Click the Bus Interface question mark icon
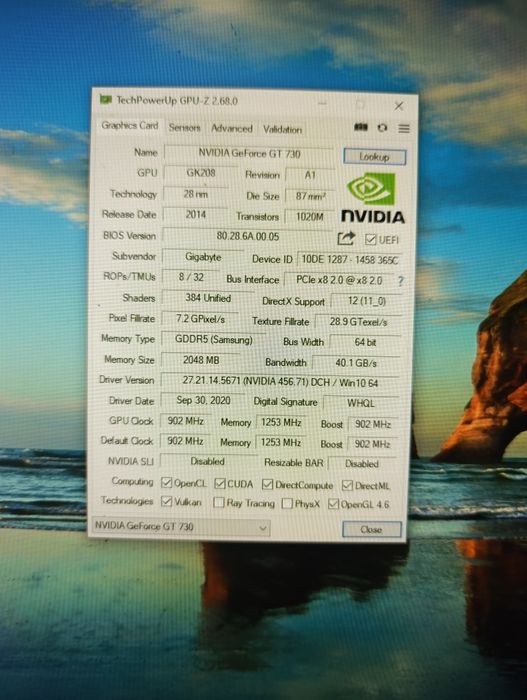The width and height of the screenshot is (527, 700). point(400,281)
